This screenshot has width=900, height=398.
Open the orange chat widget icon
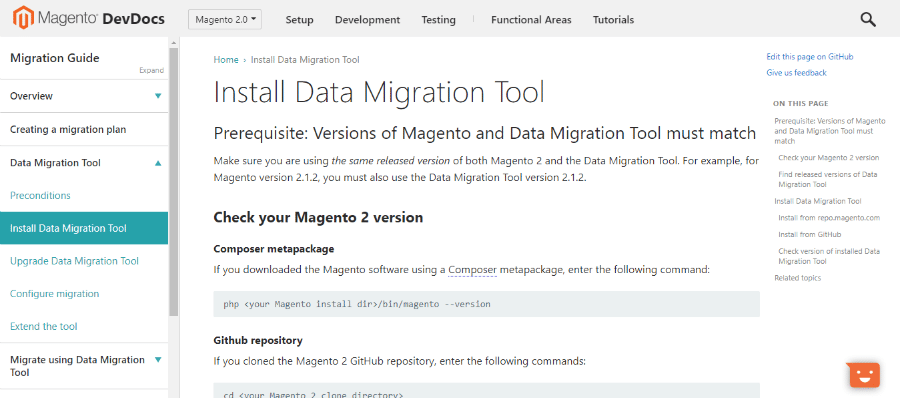[x=863, y=375]
